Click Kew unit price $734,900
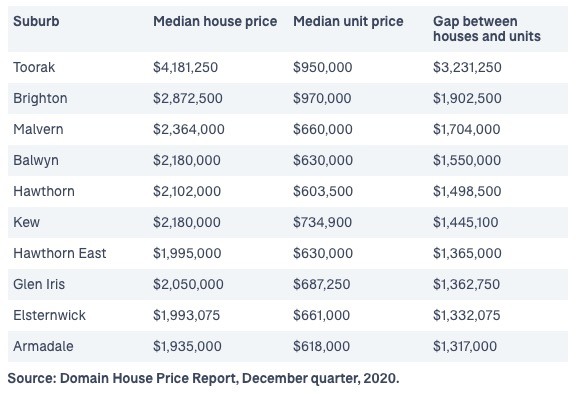 (322, 222)
